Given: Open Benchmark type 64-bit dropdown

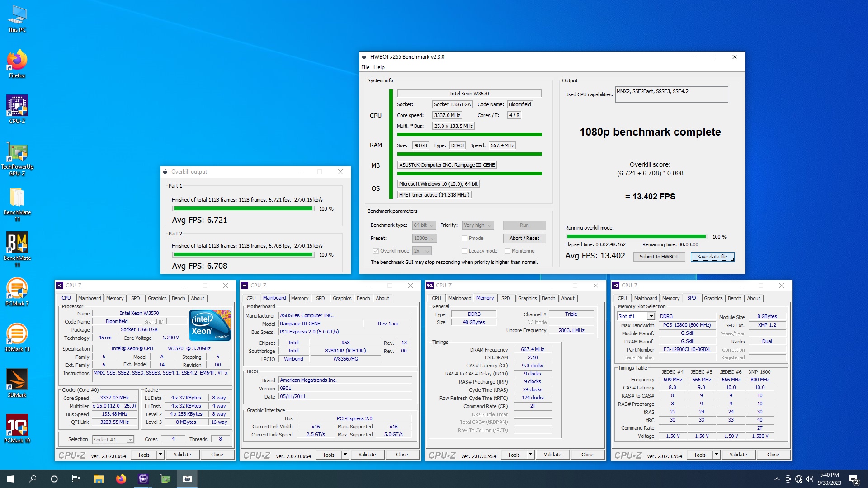Looking at the screenshot, I should point(424,225).
